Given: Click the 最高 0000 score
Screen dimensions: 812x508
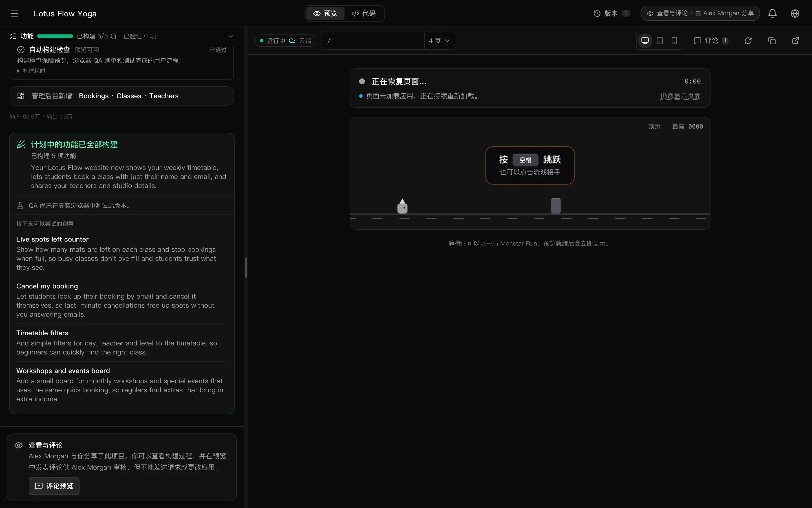Looking at the screenshot, I should (687, 126).
